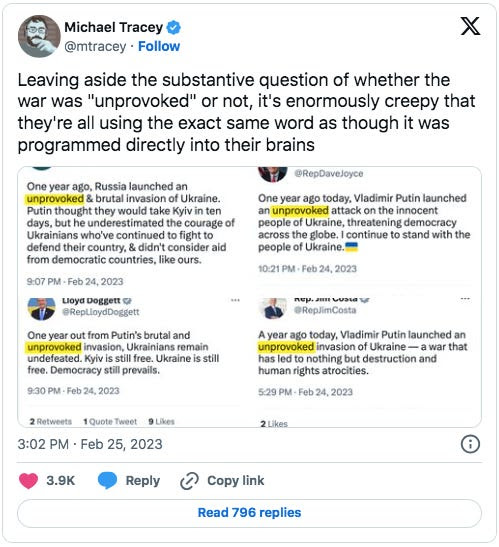This screenshot has height=547, width=499.
Task: Open Michael Tracey's profile avatar
Action: pyautogui.click(x=39, y=36)
